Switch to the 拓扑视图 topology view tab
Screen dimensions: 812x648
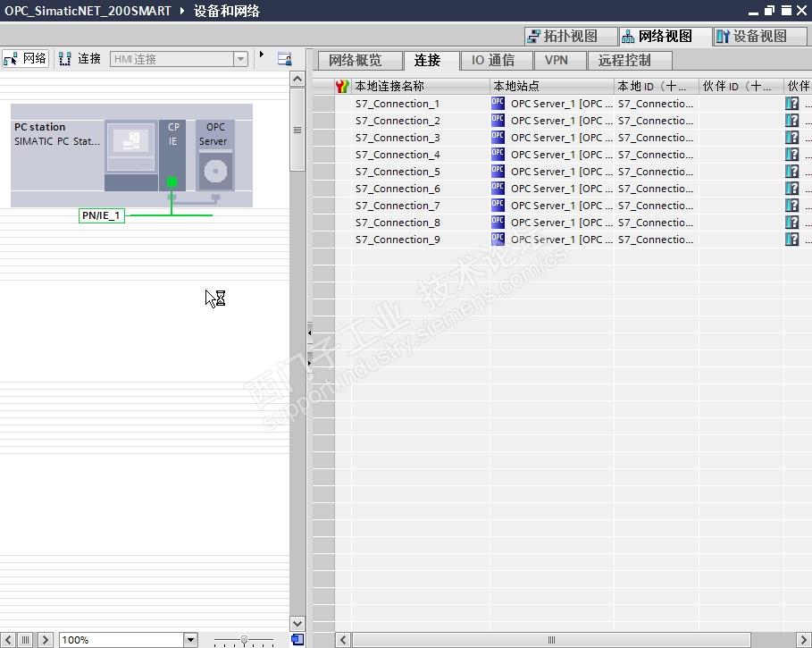pos(570,37)
